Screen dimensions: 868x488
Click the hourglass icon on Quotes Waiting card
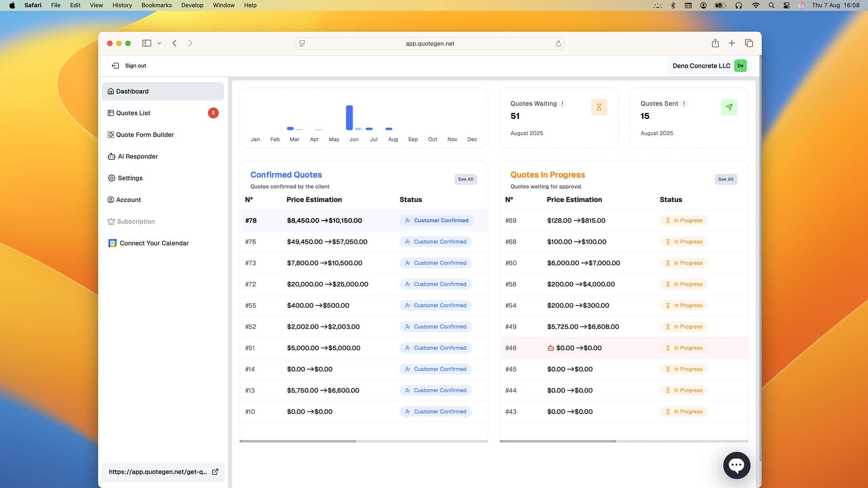pyautogui.click(x=599, y=107)
